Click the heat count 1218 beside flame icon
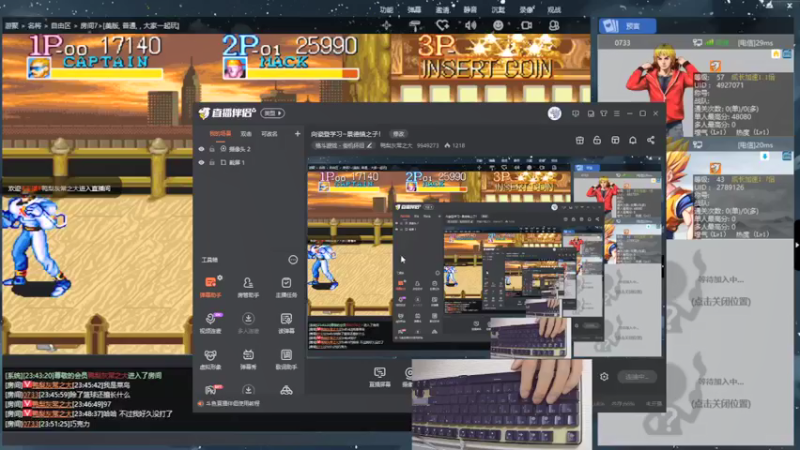This screenshot has height=450, width=800. tap(458, 145)
